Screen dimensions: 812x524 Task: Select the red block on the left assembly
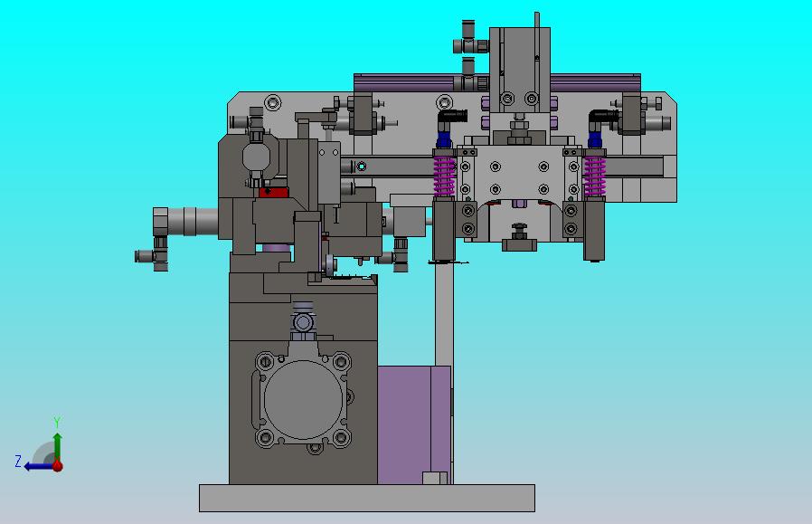pyautogui.click(x=274, y=193)
